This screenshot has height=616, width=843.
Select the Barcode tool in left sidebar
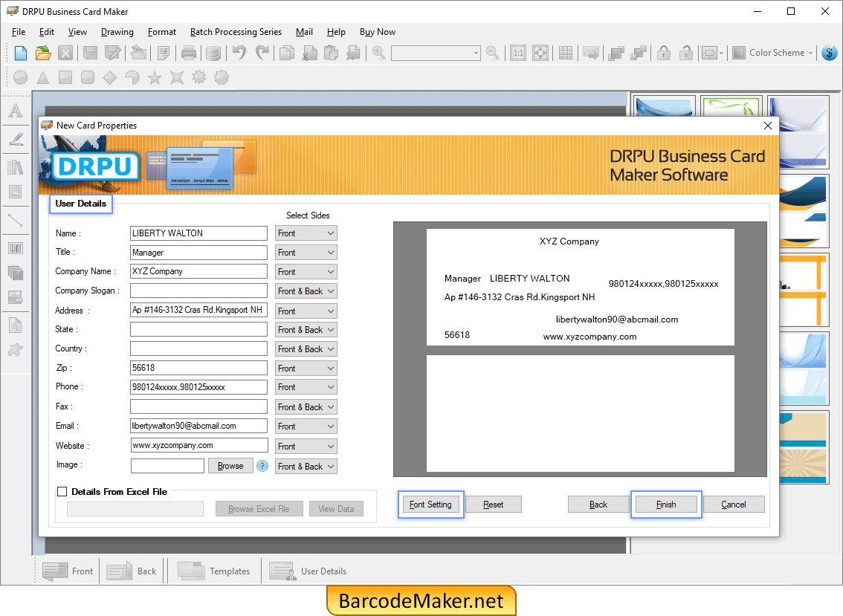pos(16,248)
